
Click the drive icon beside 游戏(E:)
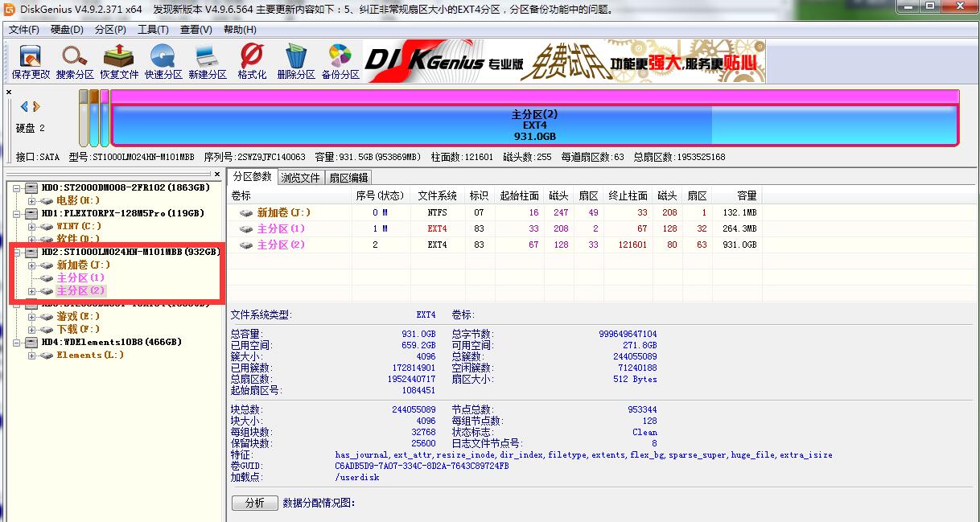click(x=47, y=316)
